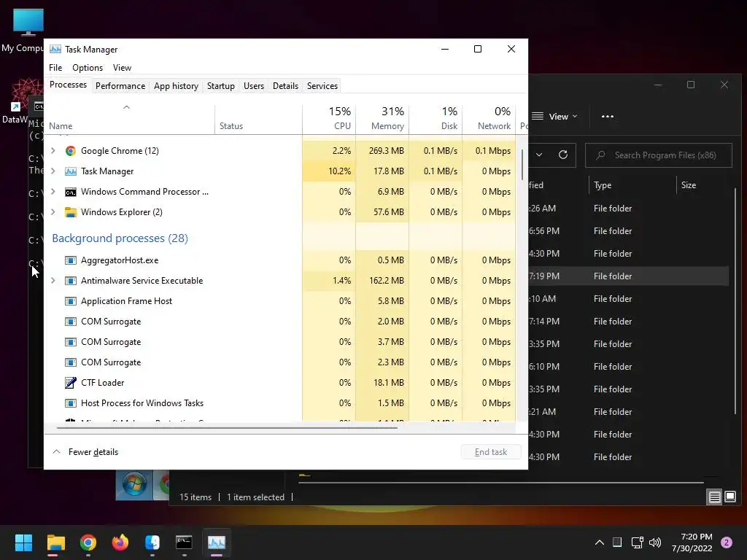The height and width of the screenshot is (560, 747).
Task: Click the Windows Explorer process icon
Action: click(71, 212)
